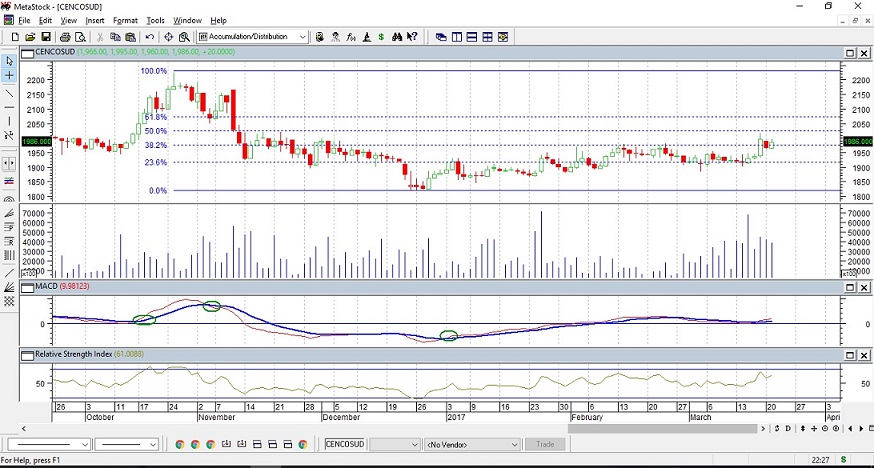Open the indicator dropdown showing Accumulation/Distribution
The width and height of the screenshot is (874, 468).
[x=253, y=37]
